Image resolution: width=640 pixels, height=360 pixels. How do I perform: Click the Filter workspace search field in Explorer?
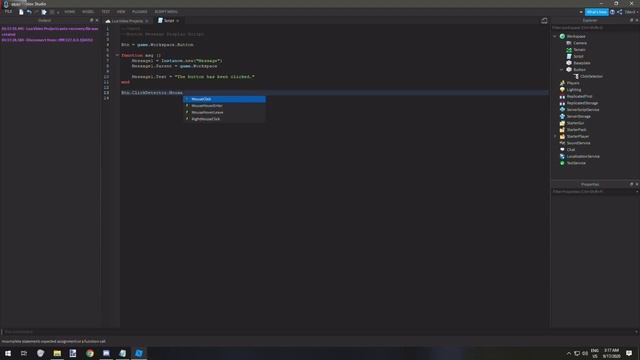click(594, 28)
